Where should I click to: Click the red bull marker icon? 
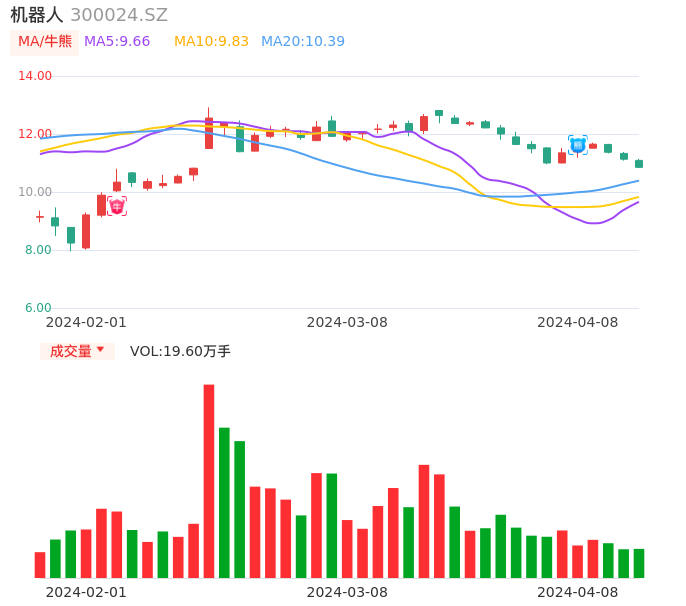coord(117,206)
